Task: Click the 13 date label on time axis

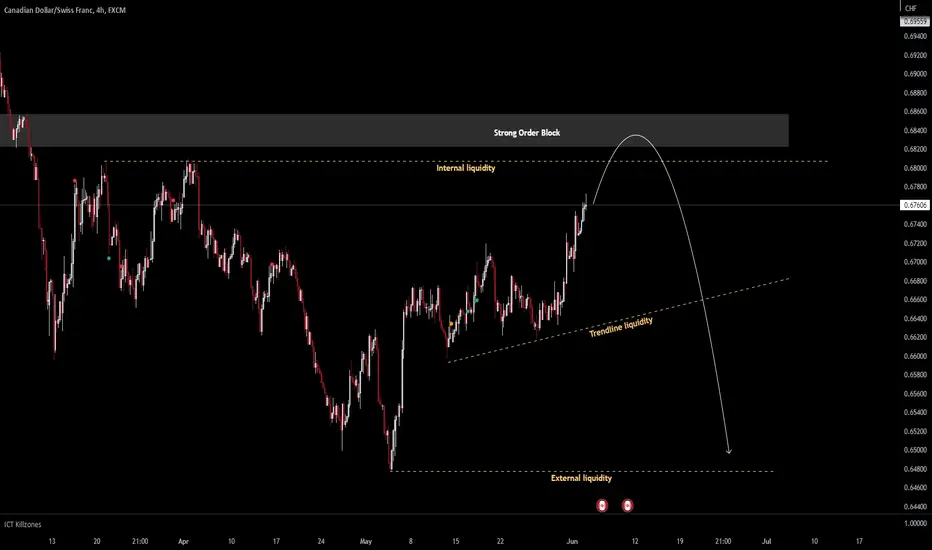Action: pos(52,541)
